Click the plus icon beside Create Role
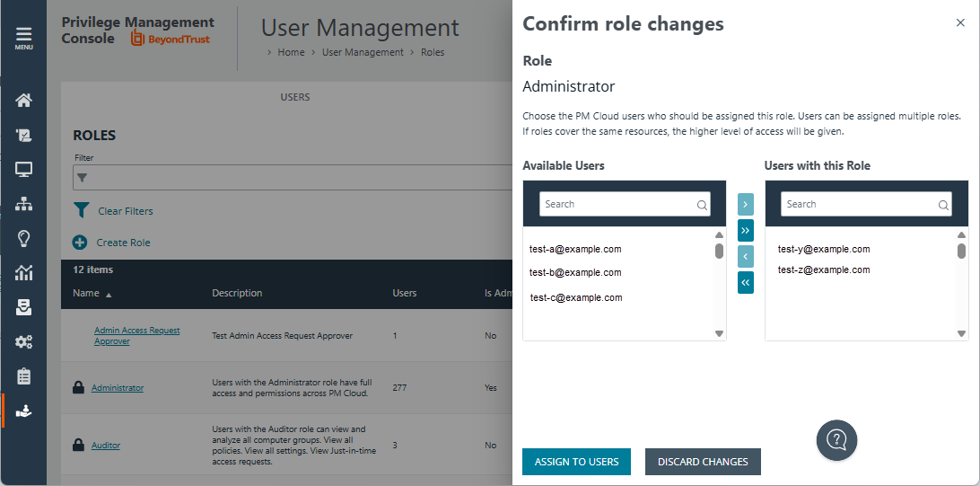 [80, 243]
